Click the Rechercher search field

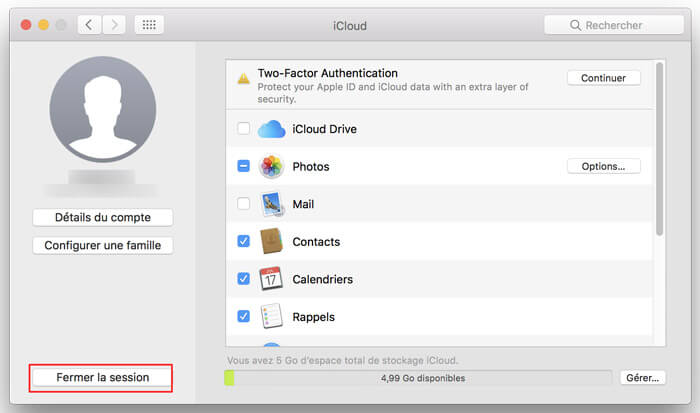click(614, 25)
